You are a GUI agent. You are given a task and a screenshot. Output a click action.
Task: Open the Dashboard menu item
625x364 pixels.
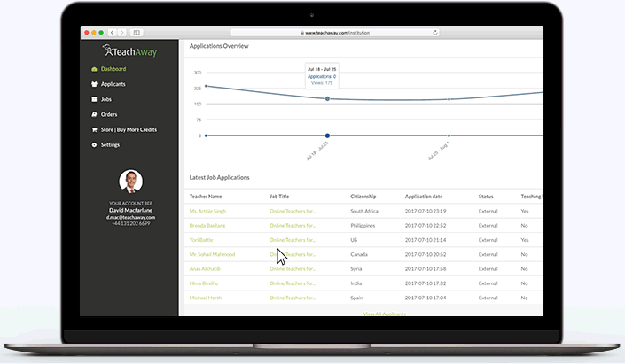pyautogui.click(x=113, y=69)
